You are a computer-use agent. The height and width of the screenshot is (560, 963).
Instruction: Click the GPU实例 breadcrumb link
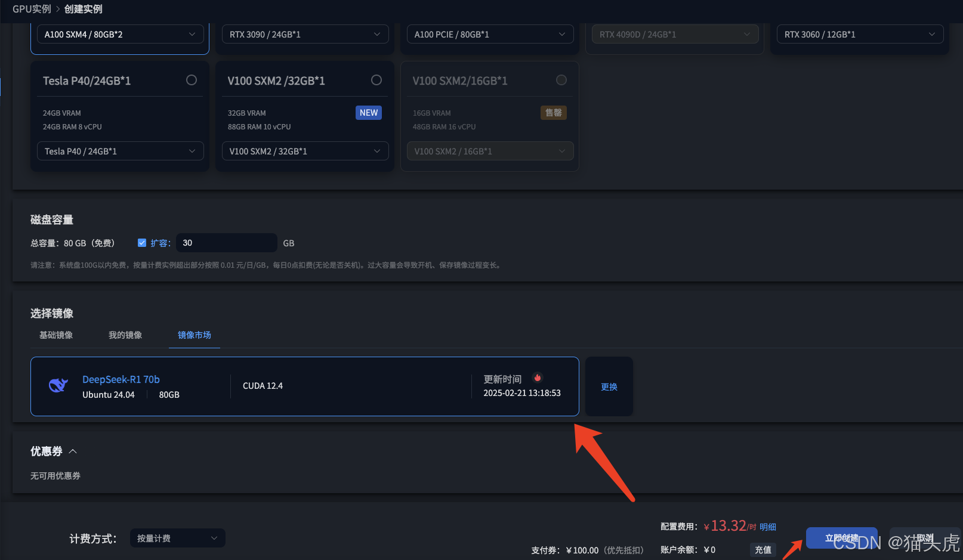pyautogui.click(x=32, y=9)
